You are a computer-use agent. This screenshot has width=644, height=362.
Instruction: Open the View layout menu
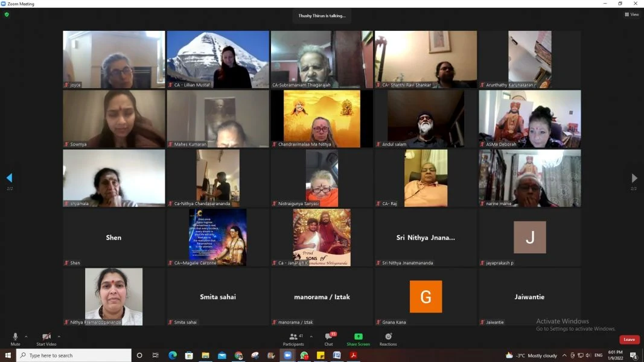point(632,14)
